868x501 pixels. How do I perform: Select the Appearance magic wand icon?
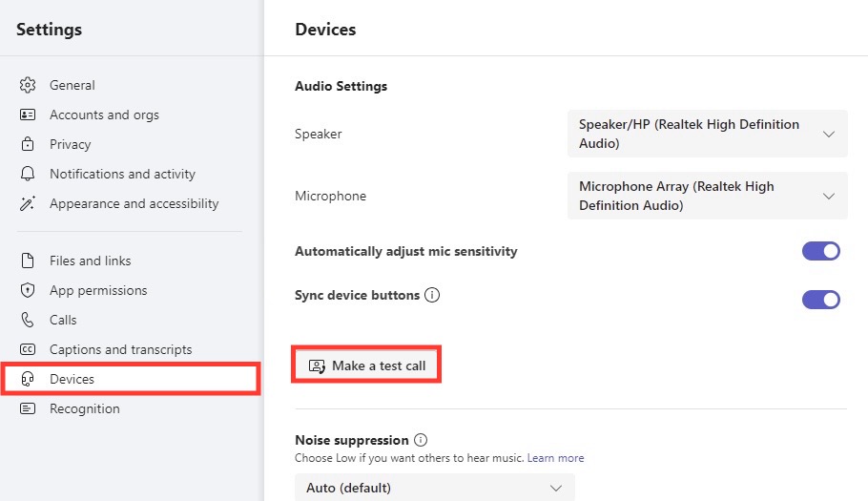27,203
